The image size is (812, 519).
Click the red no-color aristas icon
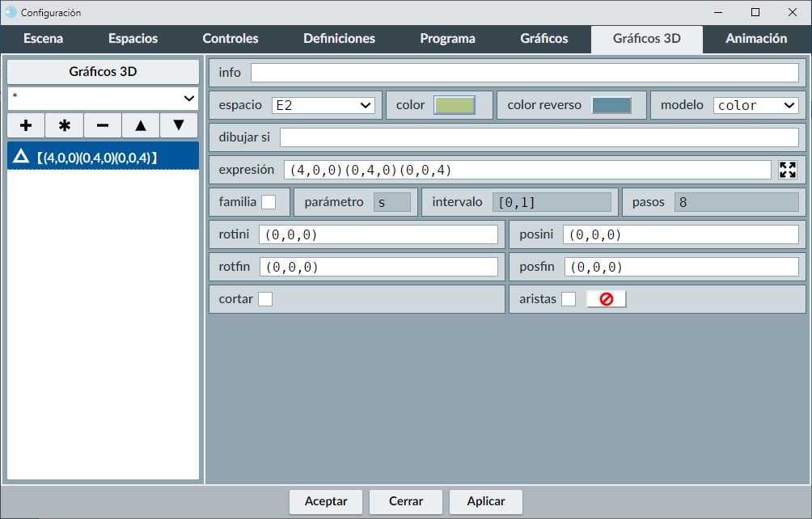[606, 299]
